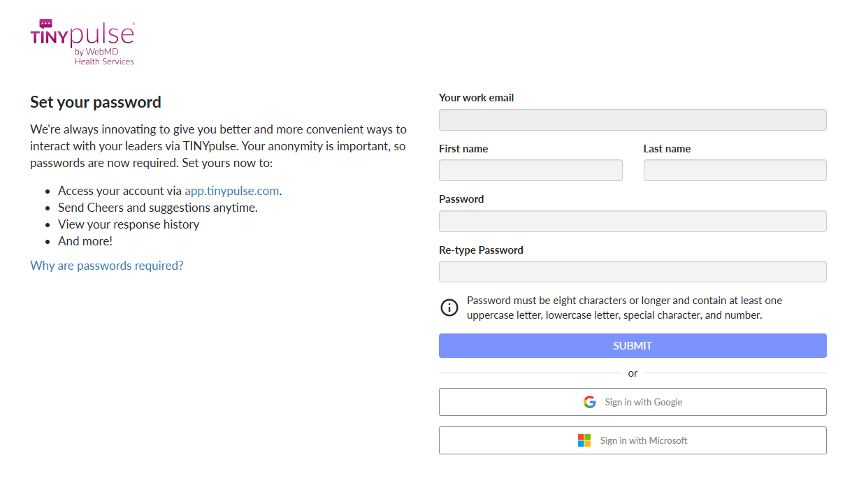Image resolution: width=859 pixels, height=504 pixels.
Task: Click the 'Last name' label
Action: point(667,149)
